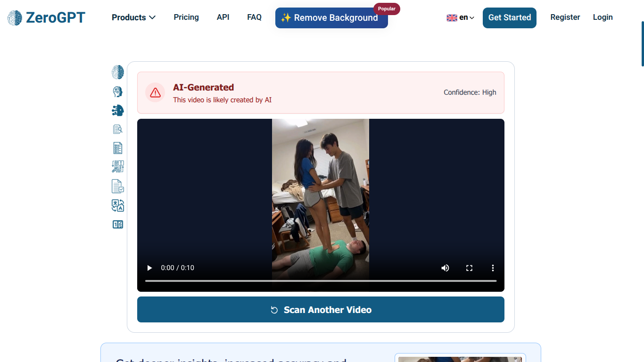Screen dimensions: 644x362
Task: Click the "0:00 / 0:10" video time
Action: point(177,268)
